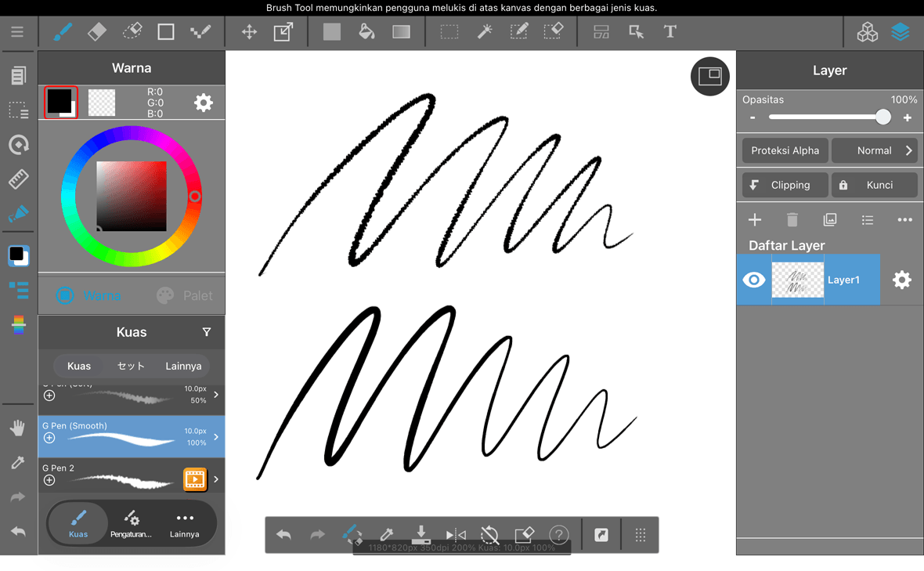Select the Magic Wand tool

pyautogui.click(x=485, y=32)
